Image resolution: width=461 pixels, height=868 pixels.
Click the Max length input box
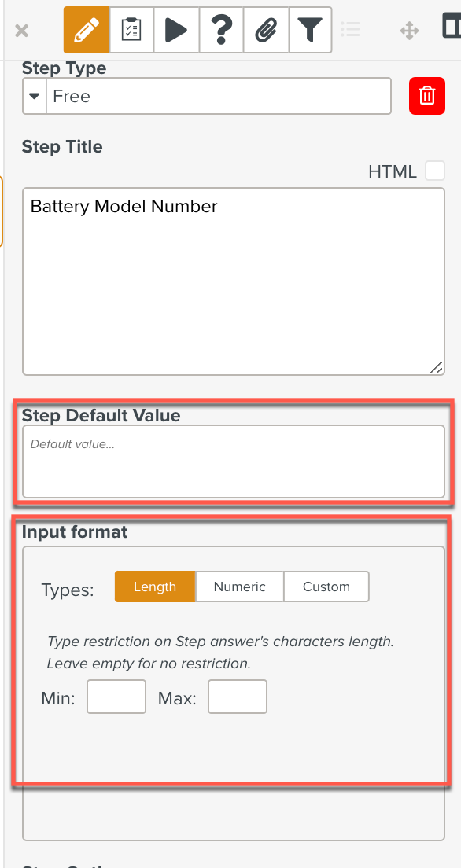[x=238, y=697]
